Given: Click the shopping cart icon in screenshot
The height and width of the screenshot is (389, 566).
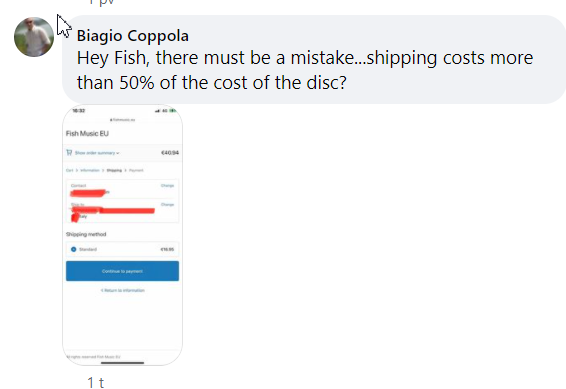Looking at the screenshot, I should pyautogui.click(x=69, y=153).
